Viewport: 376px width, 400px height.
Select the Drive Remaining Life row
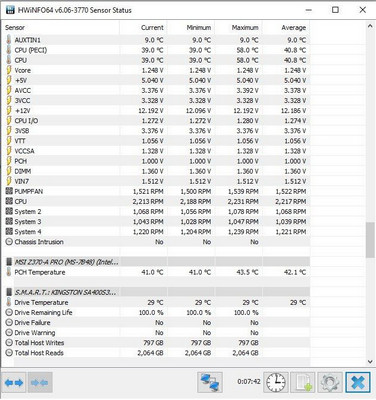pyautogui.click(x=157, y=312)
